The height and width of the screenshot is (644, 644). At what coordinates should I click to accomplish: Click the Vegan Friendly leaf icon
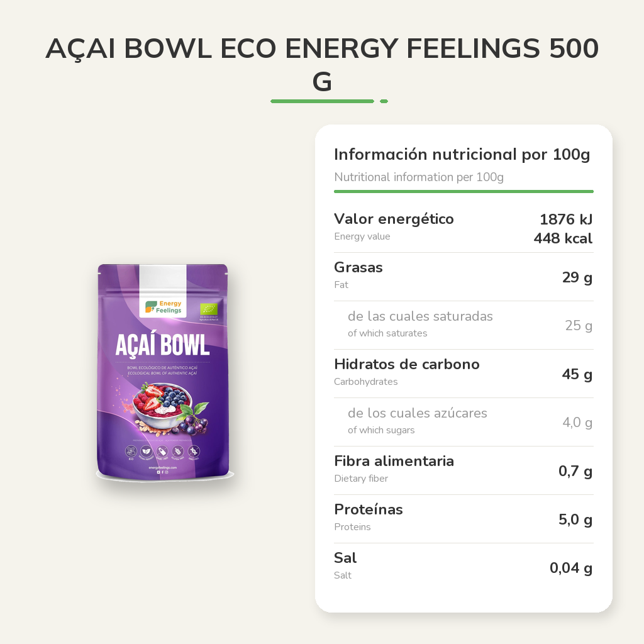pos(147,451)
